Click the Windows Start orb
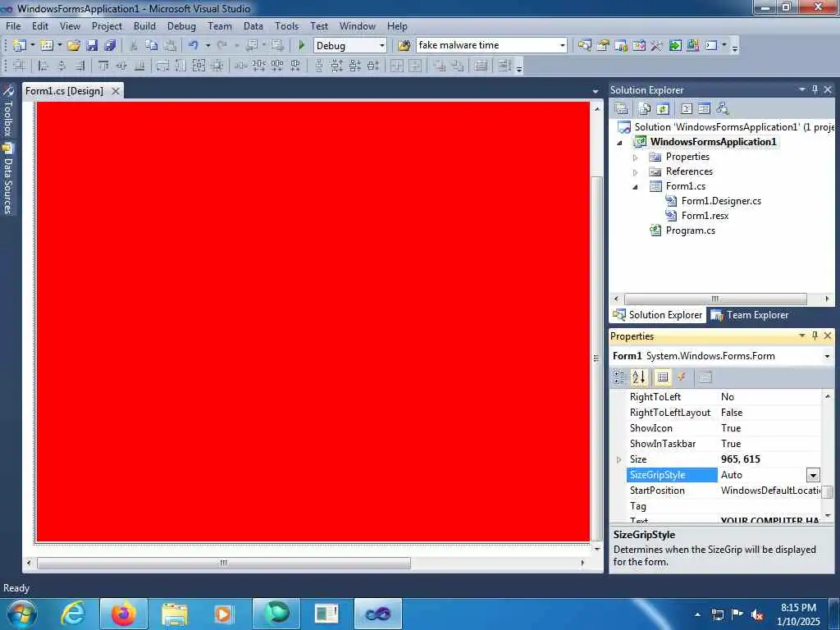This screenshot has height=630, width=840. 22,614
